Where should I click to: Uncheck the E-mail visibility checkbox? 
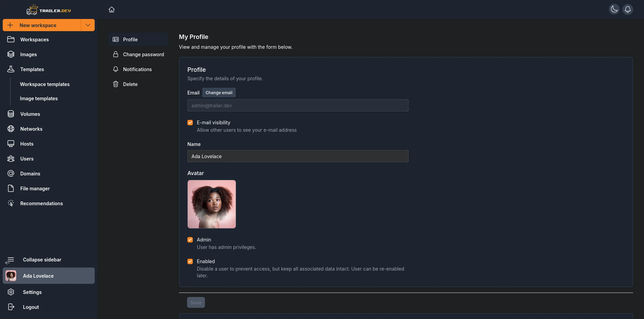(x=190, y=123)
